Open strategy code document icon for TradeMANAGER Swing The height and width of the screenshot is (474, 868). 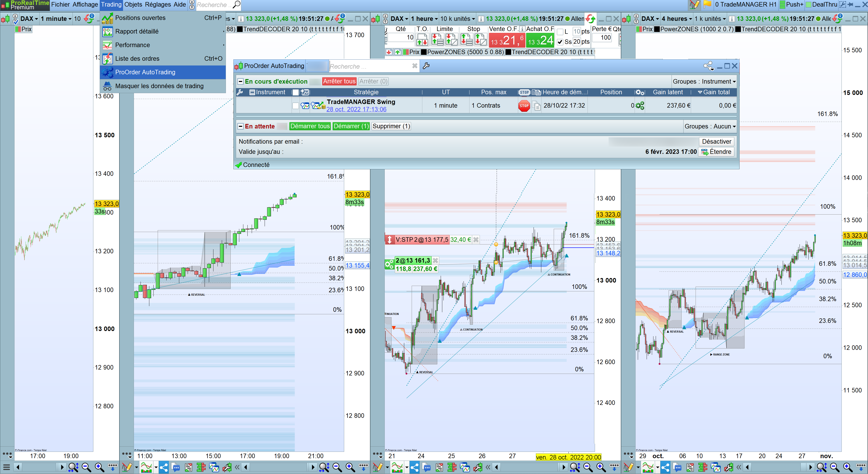point(537,106)
